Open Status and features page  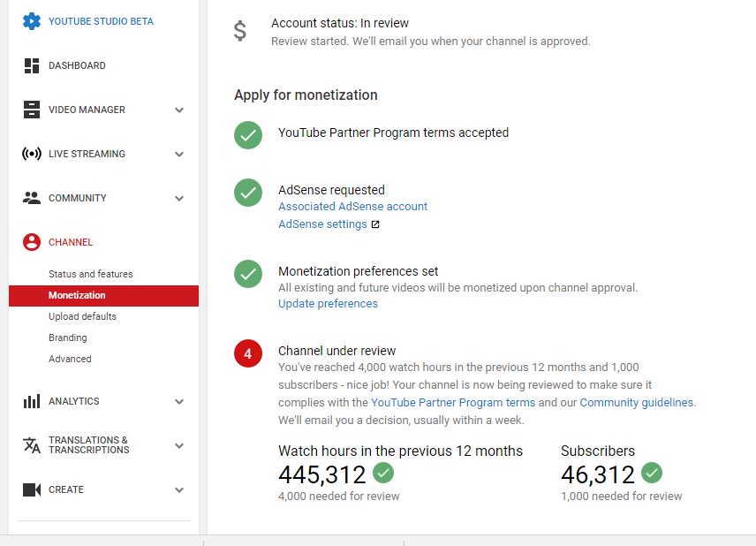coord(91,274)
